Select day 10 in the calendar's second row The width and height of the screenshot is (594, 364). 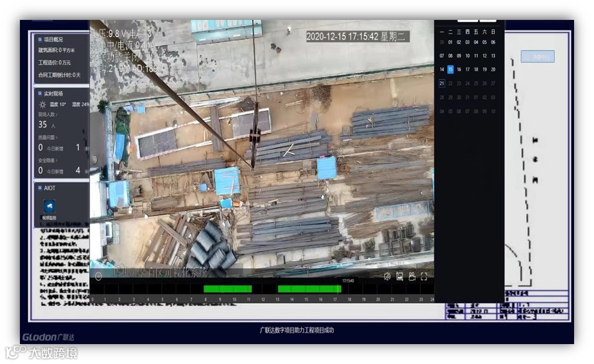(x=468, y=56)
